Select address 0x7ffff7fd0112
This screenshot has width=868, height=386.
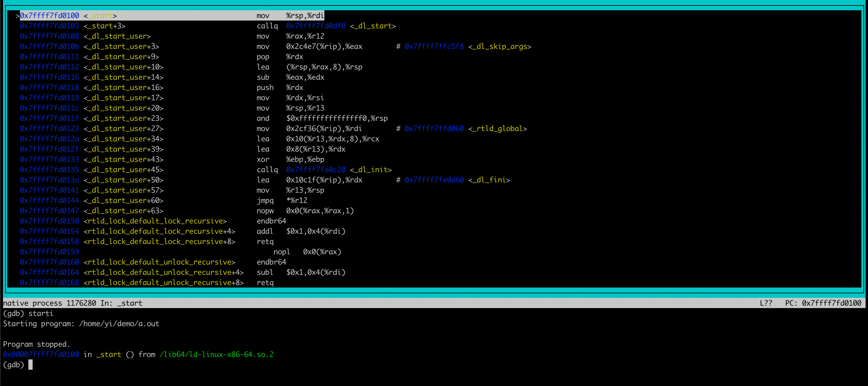click(x=49, y=67)
